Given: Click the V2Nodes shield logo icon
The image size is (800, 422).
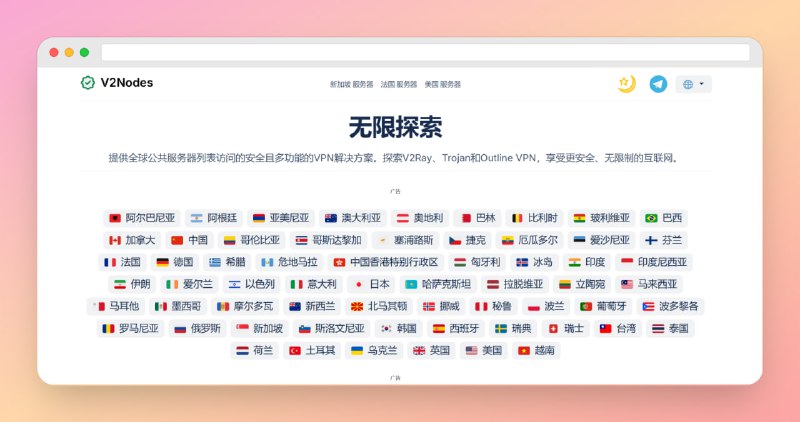Looking at the screenshot, I should click(88, 83).
